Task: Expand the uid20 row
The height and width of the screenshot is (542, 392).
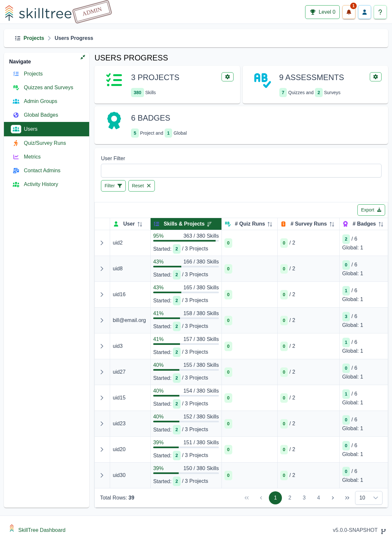Action: pyautogui.click(x=102, y=449)
